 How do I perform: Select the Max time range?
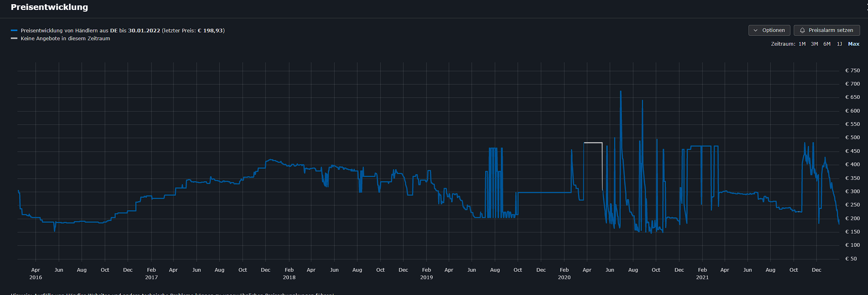[x=854, y=44]
